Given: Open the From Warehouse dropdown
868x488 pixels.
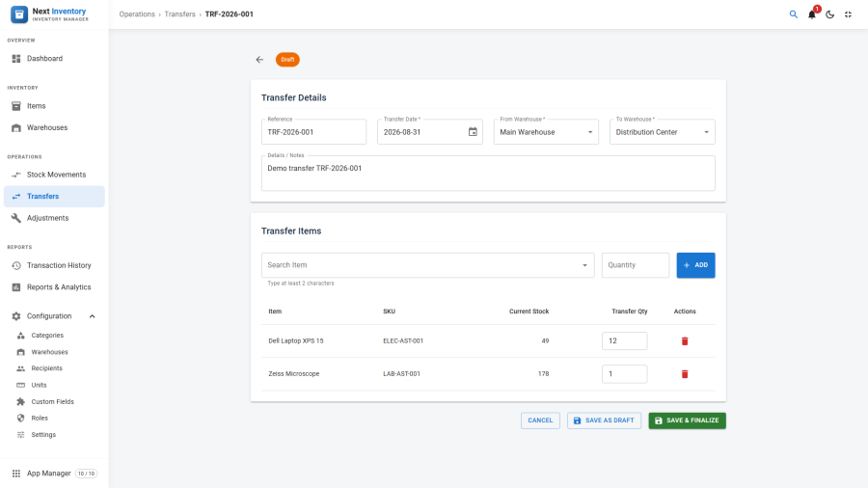Looking at the screenshot, I should (546, 132).
